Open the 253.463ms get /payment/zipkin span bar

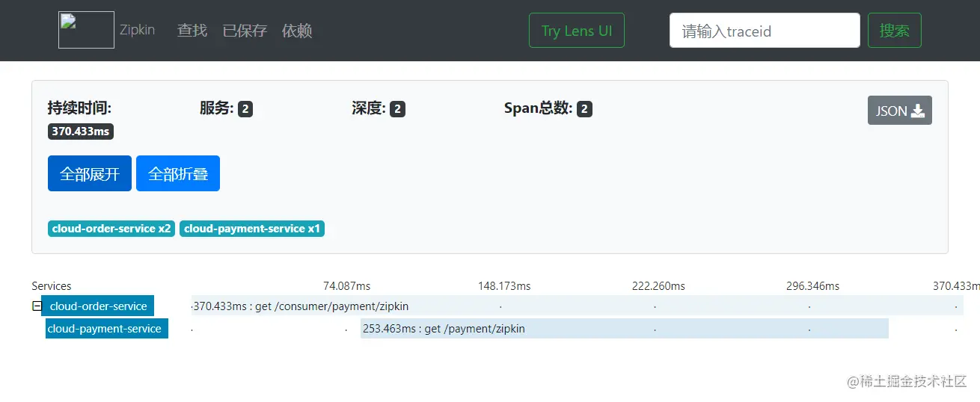[625, 328]
